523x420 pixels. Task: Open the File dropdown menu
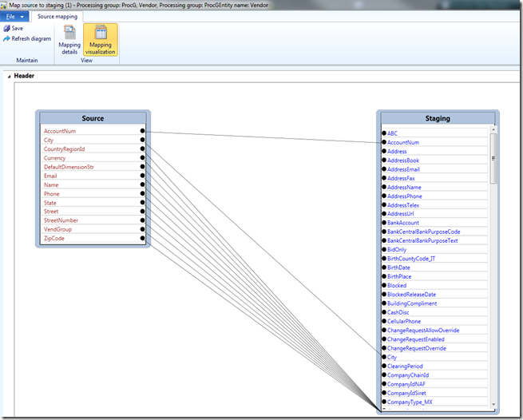(x=14, y=16)
